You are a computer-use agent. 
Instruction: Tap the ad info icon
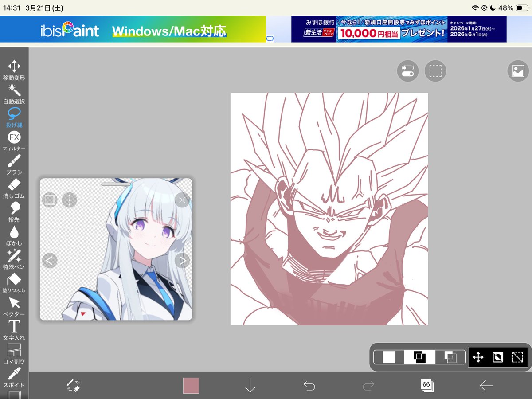[270, 39]
